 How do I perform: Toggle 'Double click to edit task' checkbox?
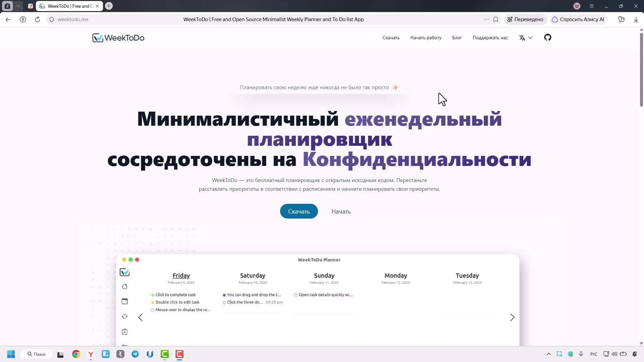153,302
